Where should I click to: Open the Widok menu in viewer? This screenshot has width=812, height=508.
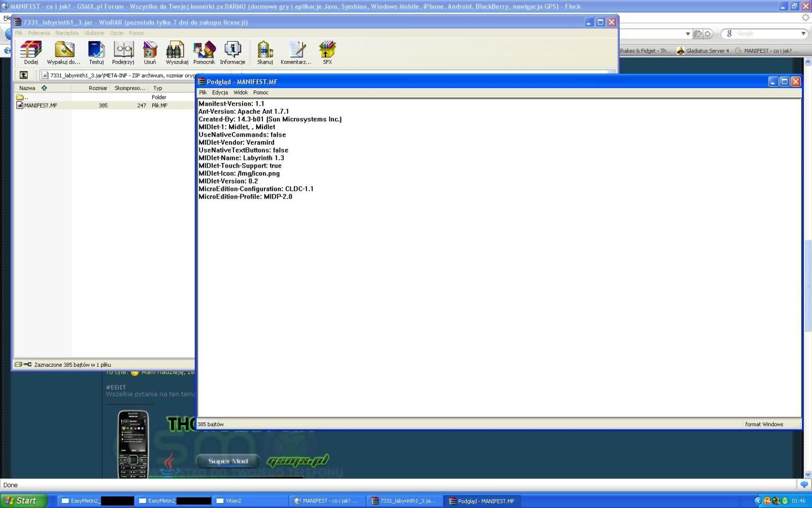(241, 92)
